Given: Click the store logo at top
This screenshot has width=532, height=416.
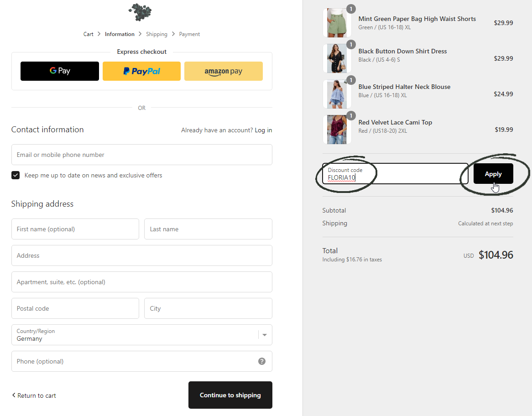Looking at the screenshot, I should (x=140, y=12).
